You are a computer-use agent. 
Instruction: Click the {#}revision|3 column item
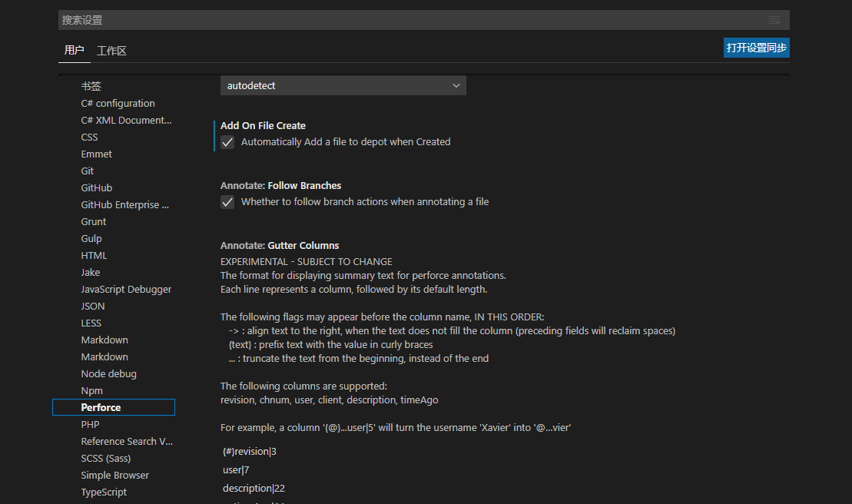250,451
